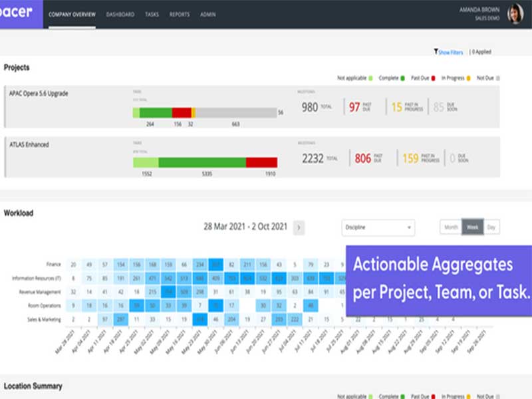
Task: Click the In Progress yellow legend icon
Action: 467,77
